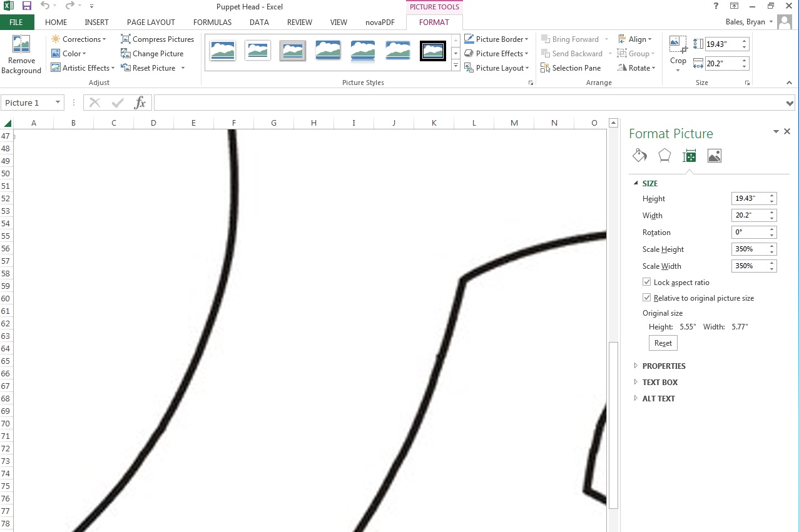This screenshot has width=799, height=532.
Task: Open the FILE menu
Action: [16, 22]
